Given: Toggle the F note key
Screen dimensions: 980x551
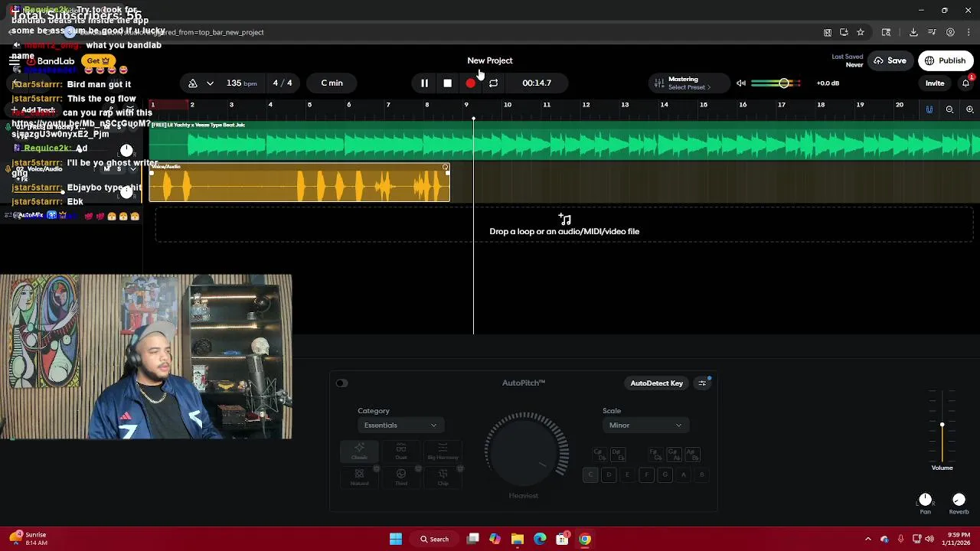Looking at the screenshot, I should (x=646, y=475).
